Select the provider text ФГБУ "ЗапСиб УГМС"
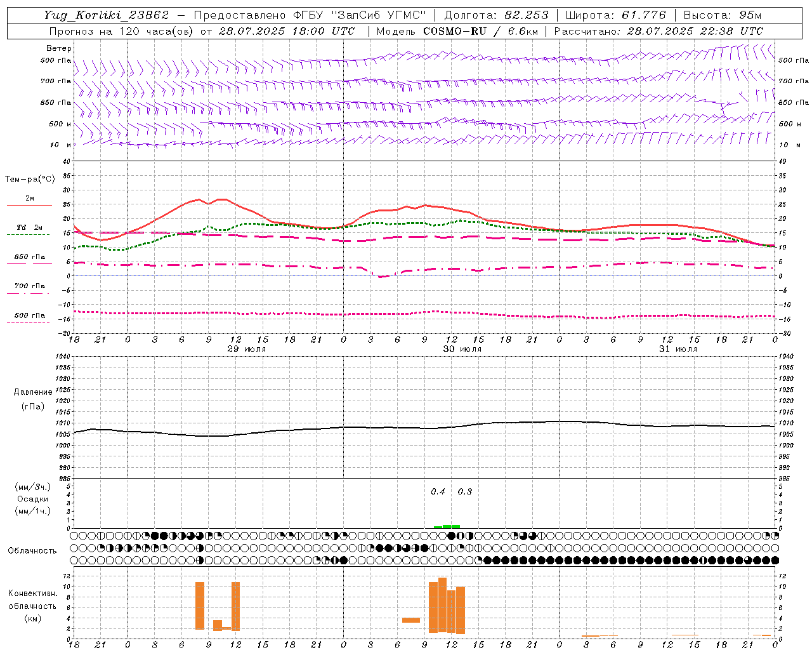The width and height of the screenshot is (812, 650). coord(360,15)
